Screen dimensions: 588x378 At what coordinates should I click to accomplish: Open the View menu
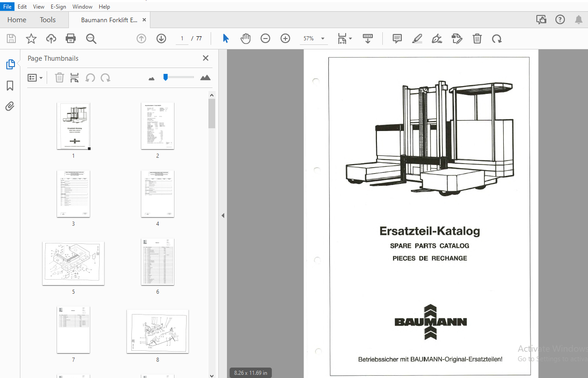click(x=39, y=7)
